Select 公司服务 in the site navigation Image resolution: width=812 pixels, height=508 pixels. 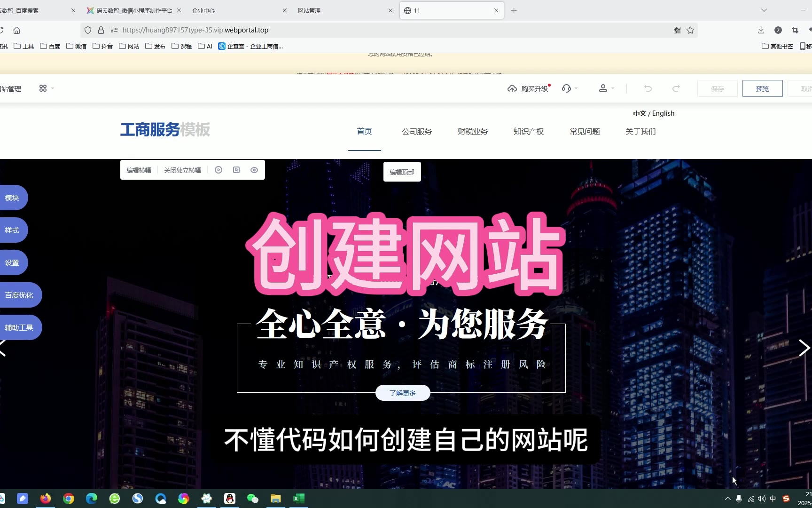(417, 131)
